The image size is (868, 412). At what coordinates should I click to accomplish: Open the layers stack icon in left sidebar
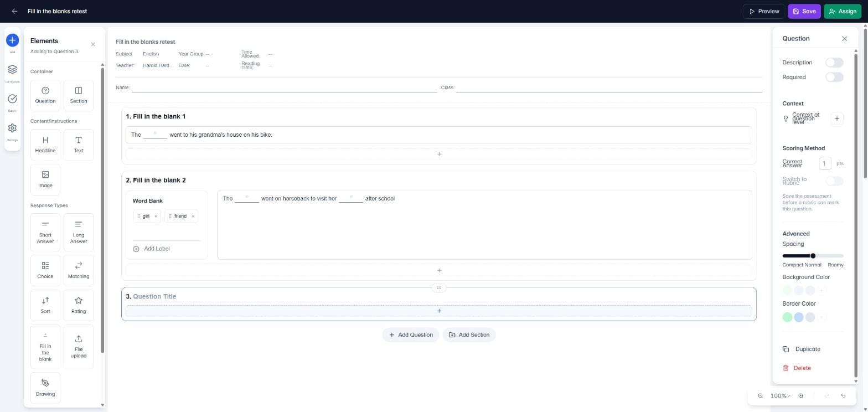point(12,70)
